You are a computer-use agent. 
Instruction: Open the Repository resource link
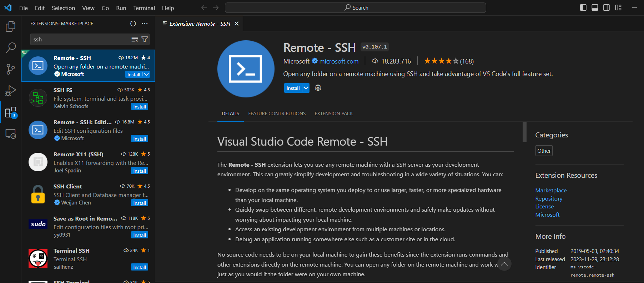pyautogui.click(x=549, y=198)
